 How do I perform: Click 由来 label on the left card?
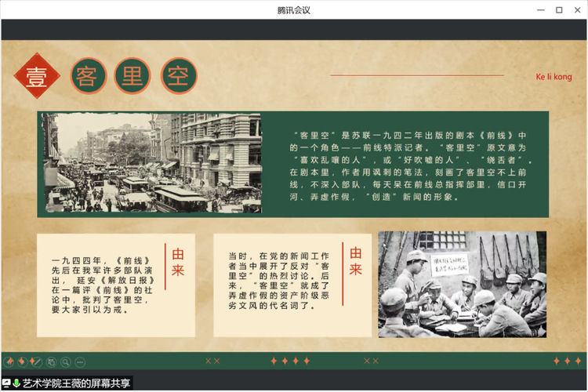pos(179,262)
